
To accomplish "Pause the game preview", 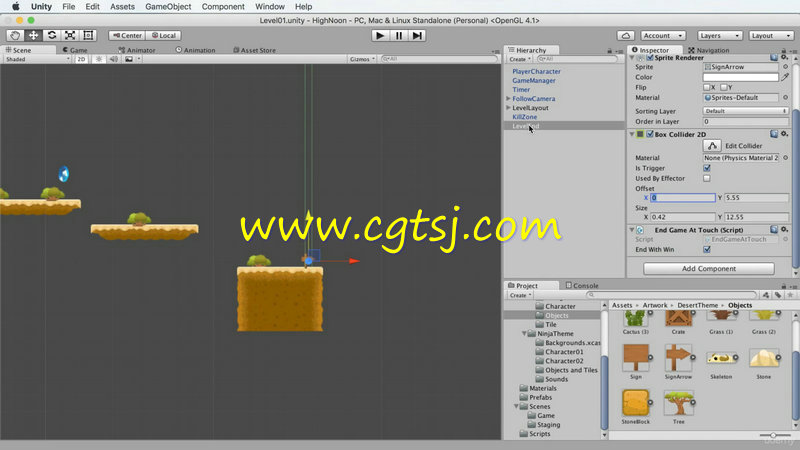I will click(x=398, y=35).
